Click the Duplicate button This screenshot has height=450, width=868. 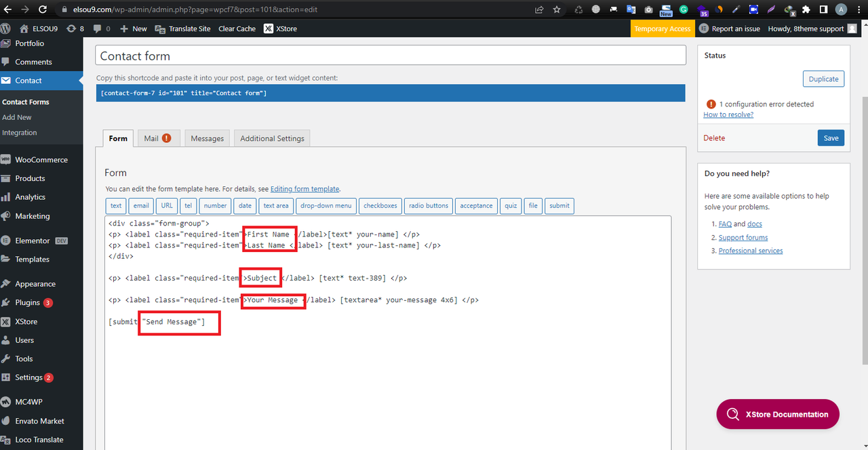823,79
